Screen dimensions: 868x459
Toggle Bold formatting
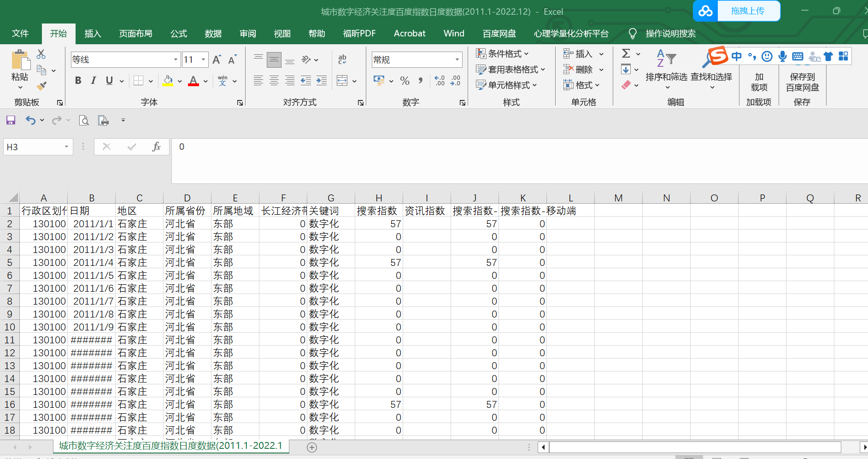(x=78, y=81)
